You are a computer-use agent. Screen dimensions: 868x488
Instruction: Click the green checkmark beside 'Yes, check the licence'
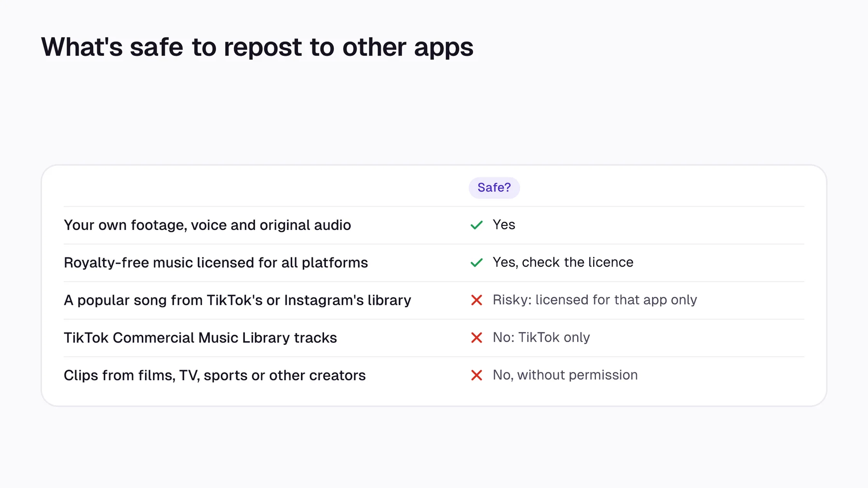(x=476, y=263)
